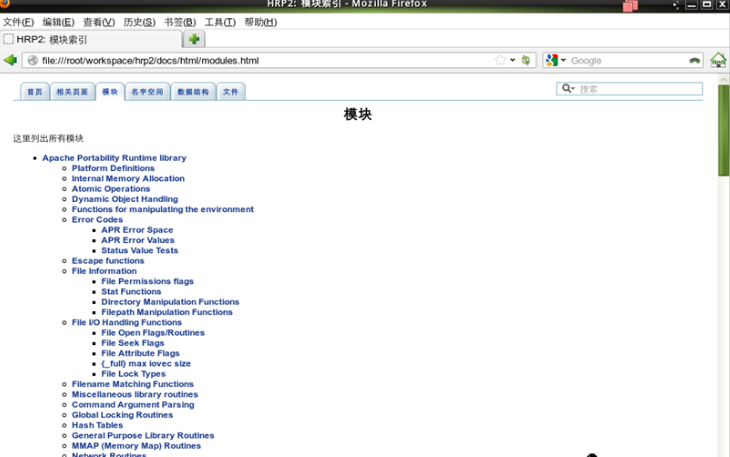Viewport: 730px width, 457px height.
Task: Open the File Attribute Flags link
Action: [x=140, y=353]
